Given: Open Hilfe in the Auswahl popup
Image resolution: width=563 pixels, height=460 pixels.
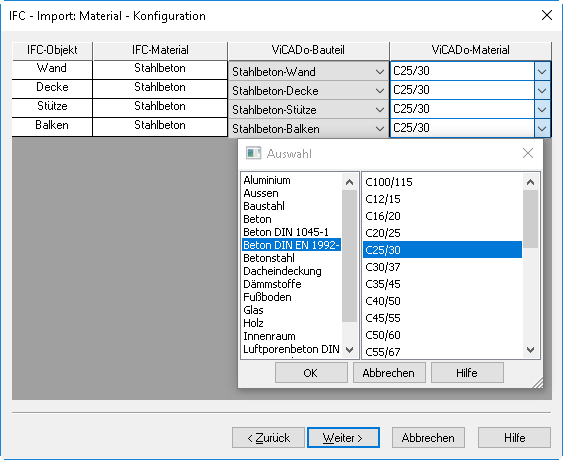Looking at the screenshot, I should coord(467,373).
